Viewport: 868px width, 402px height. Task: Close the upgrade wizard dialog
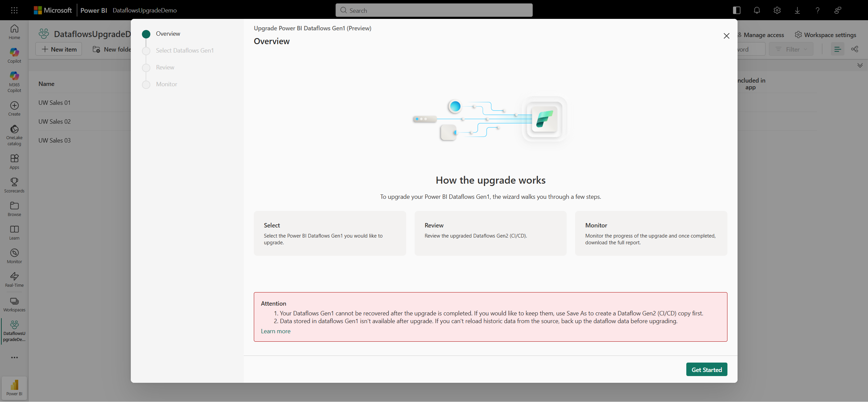coord(726,36)
